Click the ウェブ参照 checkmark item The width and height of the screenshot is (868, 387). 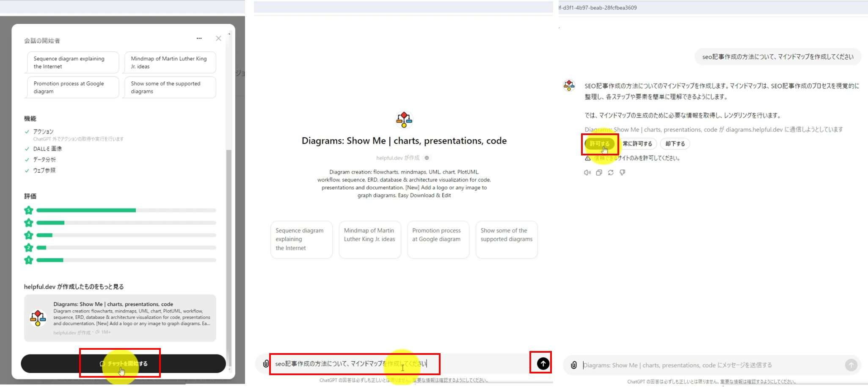40,170
